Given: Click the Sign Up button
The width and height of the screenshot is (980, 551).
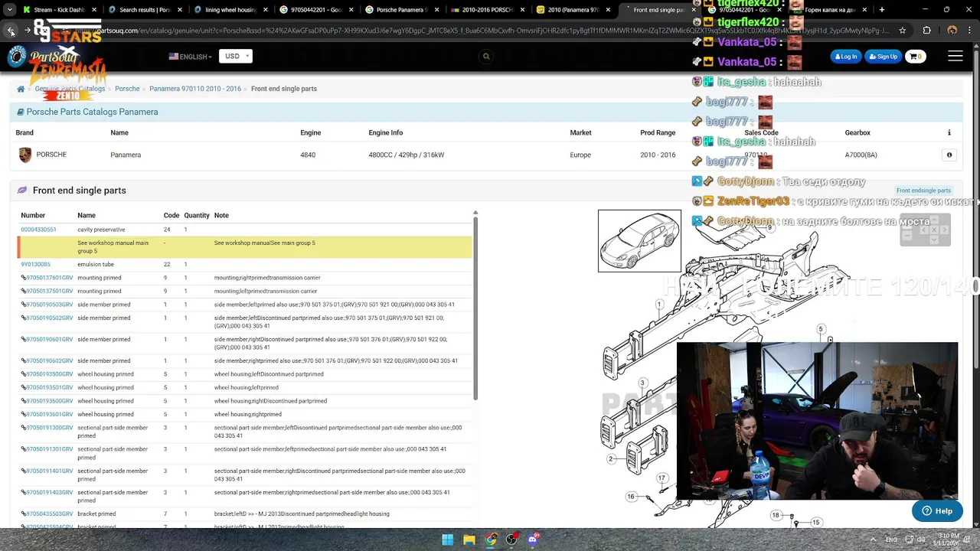Looking at the screenshot, I should tap(884, 57).
